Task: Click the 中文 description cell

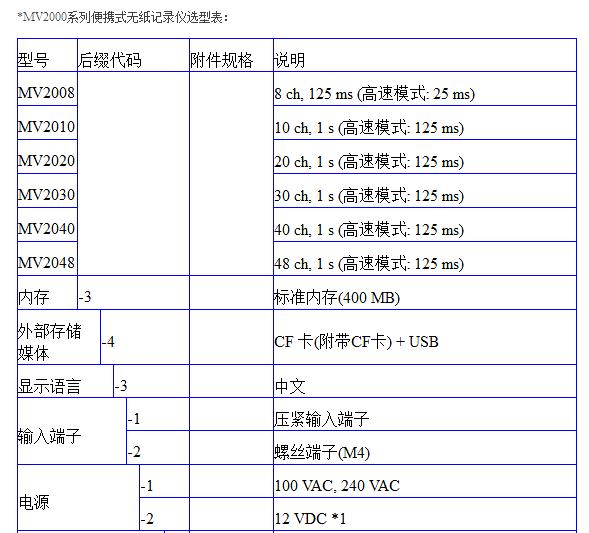Action: pyautogui.click(x=425, y=381)
